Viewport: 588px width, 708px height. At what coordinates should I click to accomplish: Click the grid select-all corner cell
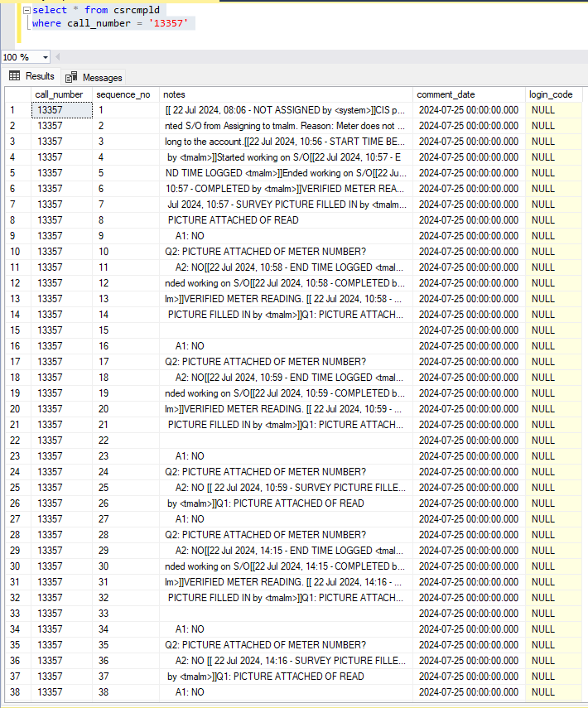pyautogui.click(x=15, y=95)
